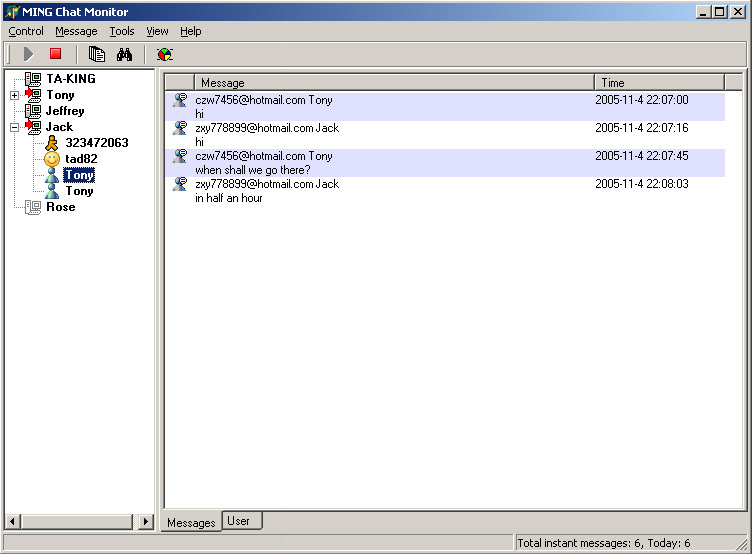
Task: Click the left scroll arrow in tree panel
Action: [12, 521]
